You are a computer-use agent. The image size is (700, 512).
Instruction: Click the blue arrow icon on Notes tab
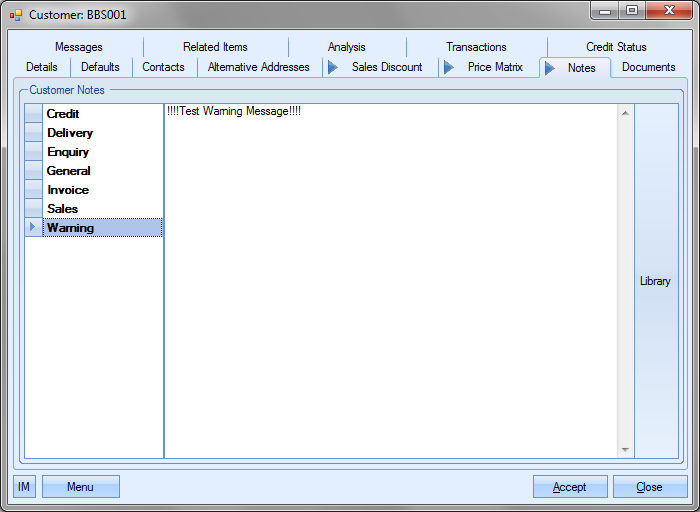pyautogui.click(x=550, y=69)
